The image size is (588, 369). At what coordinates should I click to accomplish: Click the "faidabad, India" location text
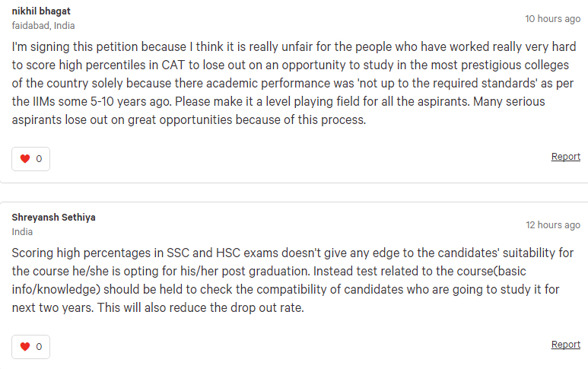(43, 26)
